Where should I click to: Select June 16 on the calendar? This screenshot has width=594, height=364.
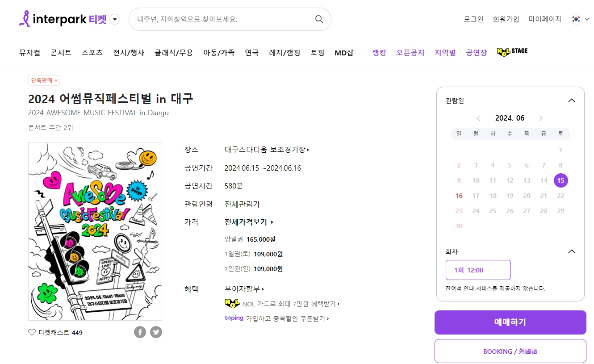(459, 196)
